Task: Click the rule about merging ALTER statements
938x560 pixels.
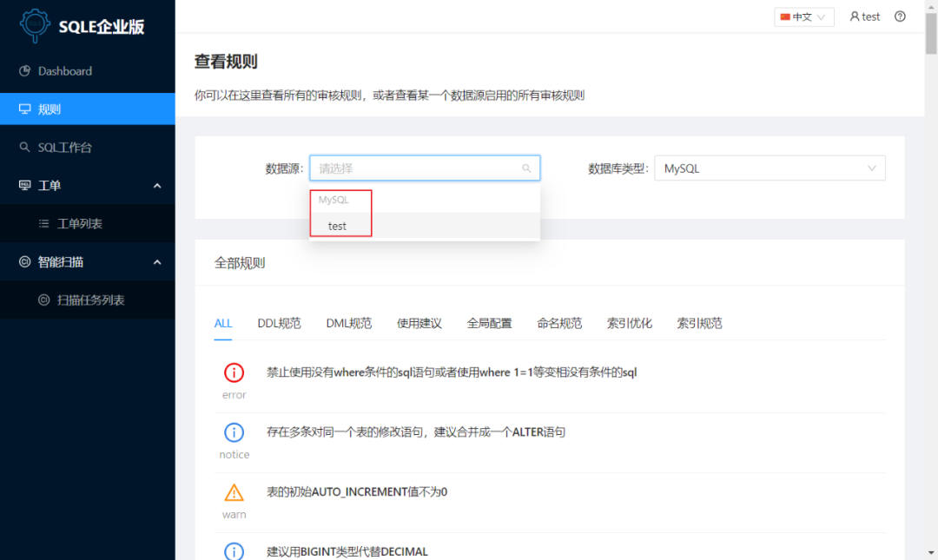Action: (416, 432)
